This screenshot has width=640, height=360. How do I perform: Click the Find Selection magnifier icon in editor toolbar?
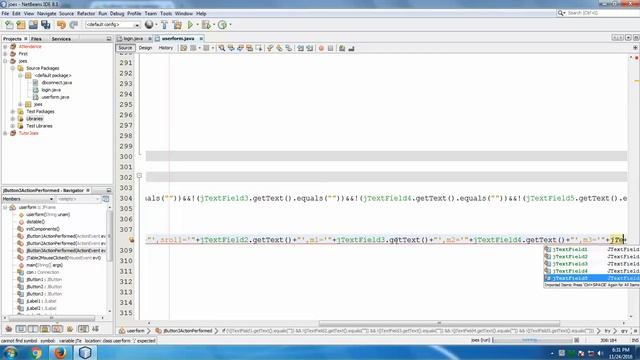pyautogui.click(x=222, y=48)
